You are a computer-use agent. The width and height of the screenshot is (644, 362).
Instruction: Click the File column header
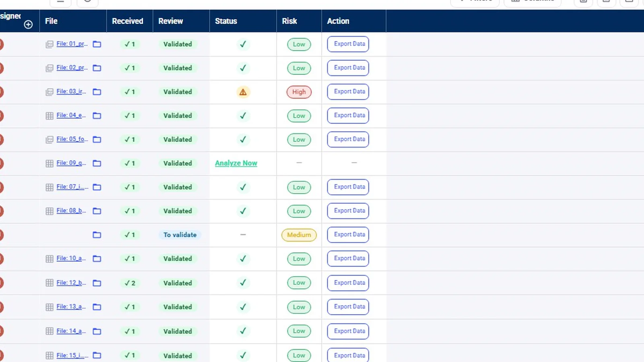pyautogui.click(x=51, y=21)
